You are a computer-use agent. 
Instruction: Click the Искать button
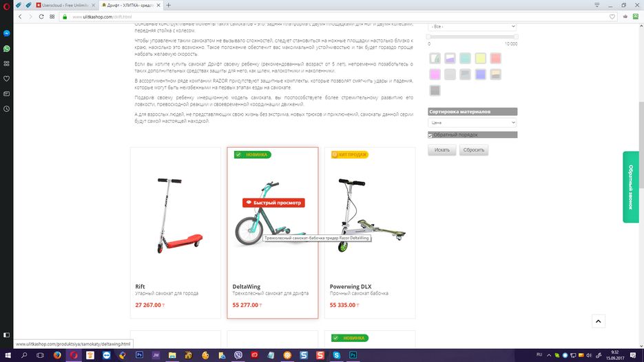click(x=442, y=150)
